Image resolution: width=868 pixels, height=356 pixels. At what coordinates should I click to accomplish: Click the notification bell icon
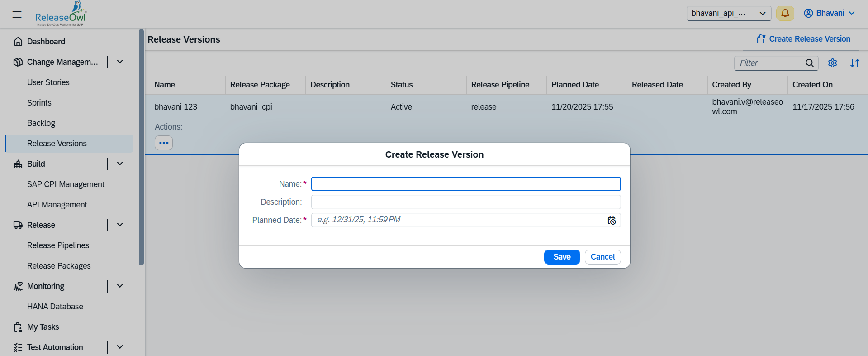tap(785, 13)
